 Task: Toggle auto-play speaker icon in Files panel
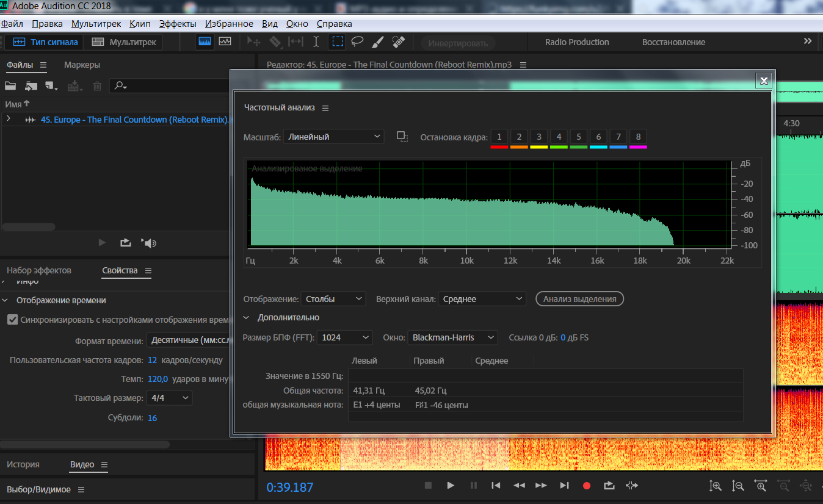149,243
